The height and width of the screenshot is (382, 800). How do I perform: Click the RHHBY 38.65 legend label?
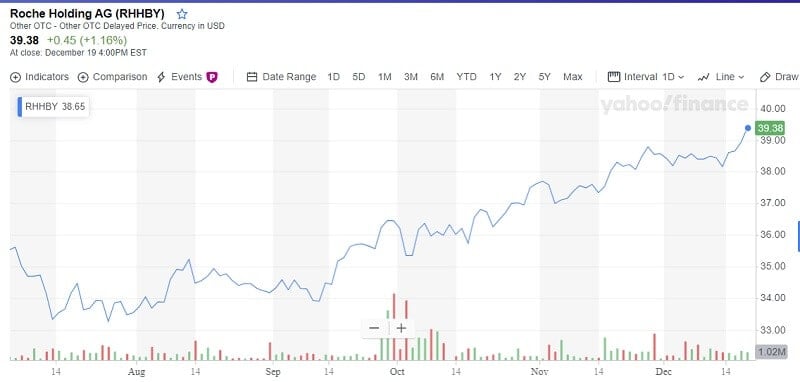point(54,107)
